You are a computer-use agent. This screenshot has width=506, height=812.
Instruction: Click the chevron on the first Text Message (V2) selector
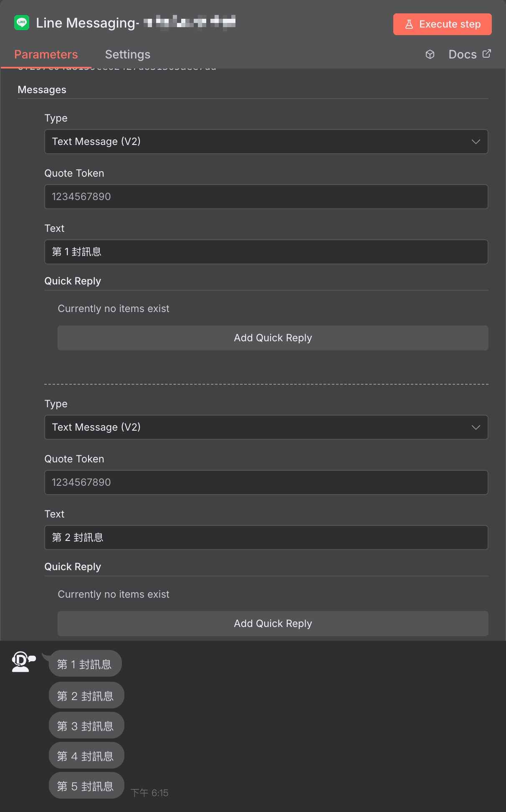point(476,142)
